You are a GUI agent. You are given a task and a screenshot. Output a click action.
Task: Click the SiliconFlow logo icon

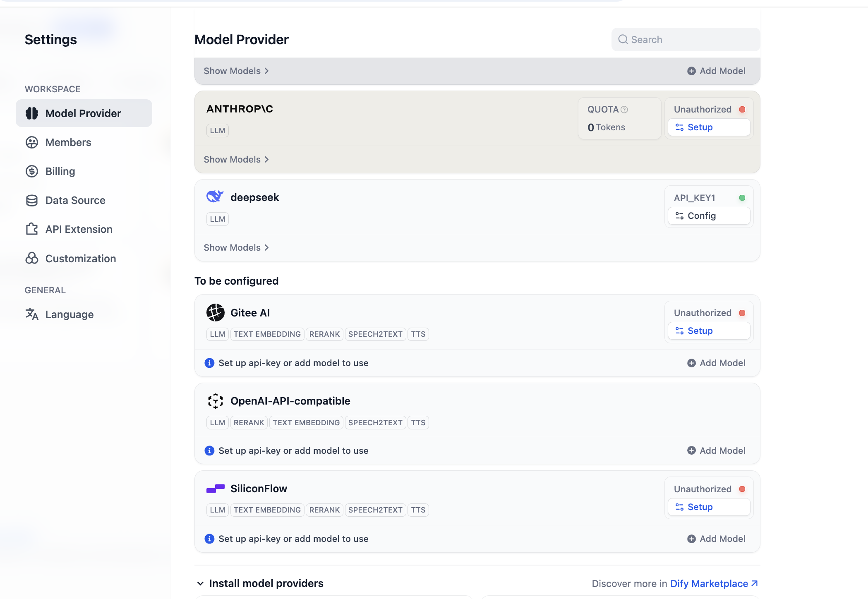[x=215, y=489]
